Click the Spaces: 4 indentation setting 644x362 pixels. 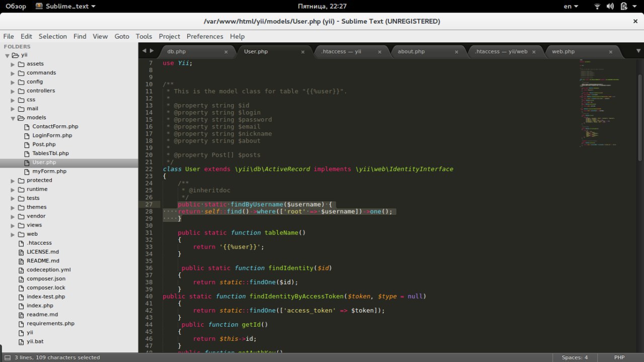coord(575,357)
